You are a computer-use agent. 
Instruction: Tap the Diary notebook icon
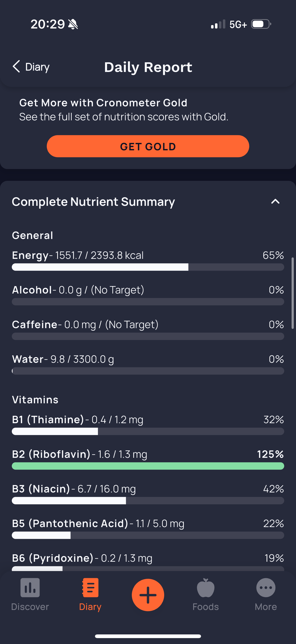tap(90, 588)
